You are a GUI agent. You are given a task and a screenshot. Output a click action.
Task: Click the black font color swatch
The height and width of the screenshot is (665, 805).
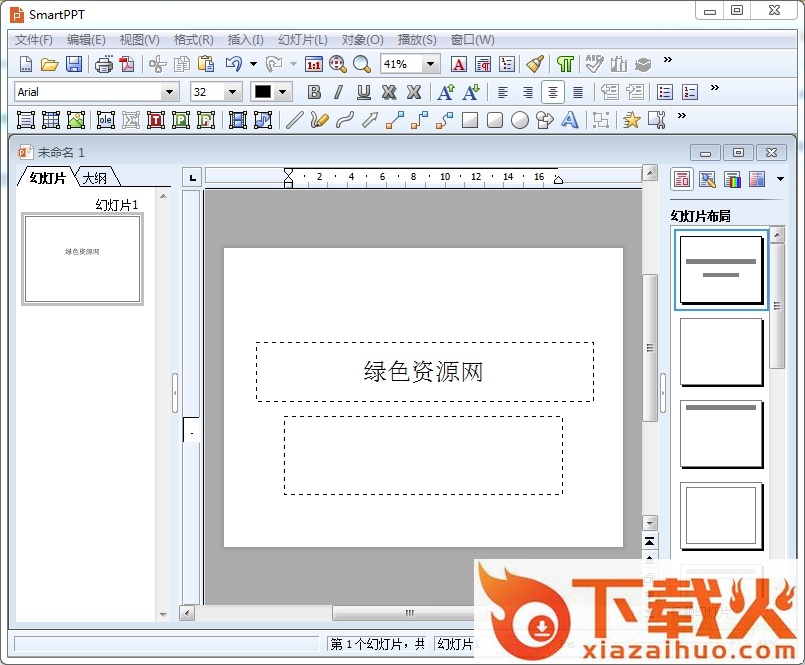(263, 92)
